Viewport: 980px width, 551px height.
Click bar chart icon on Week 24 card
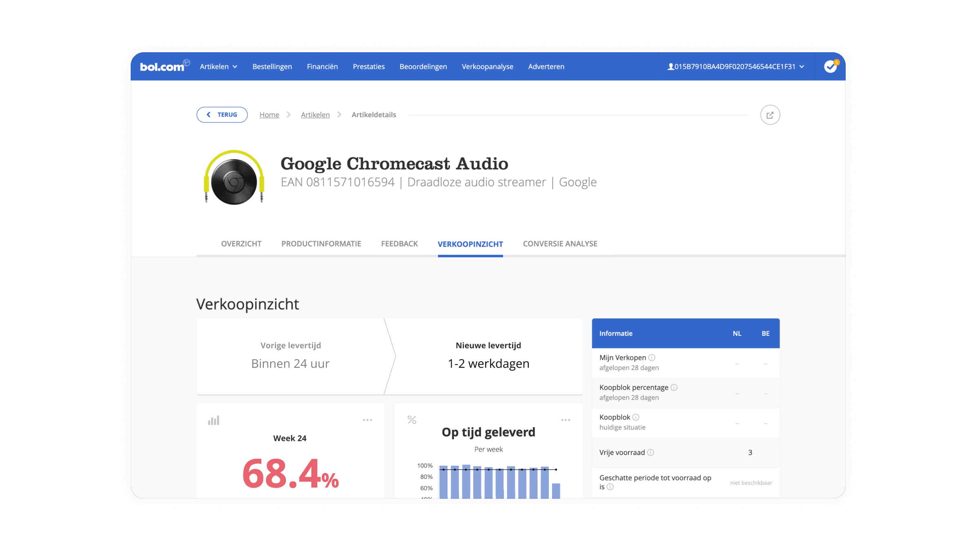pyautogui.click(x=214, y=420)
